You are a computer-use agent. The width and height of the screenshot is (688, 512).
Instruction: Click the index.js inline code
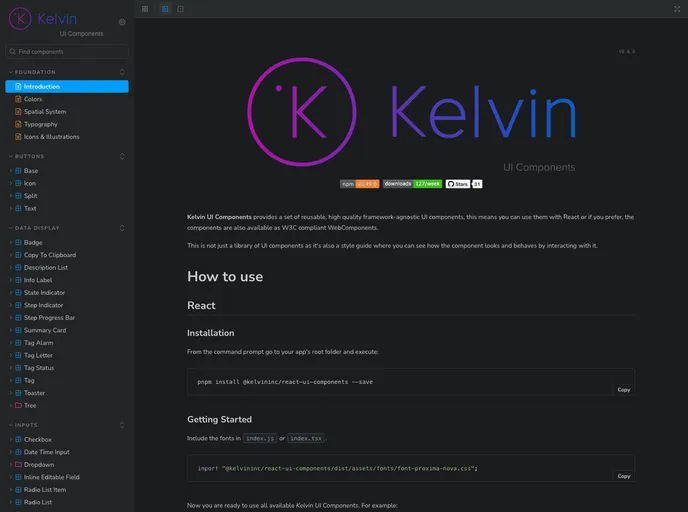coord(260,438)
